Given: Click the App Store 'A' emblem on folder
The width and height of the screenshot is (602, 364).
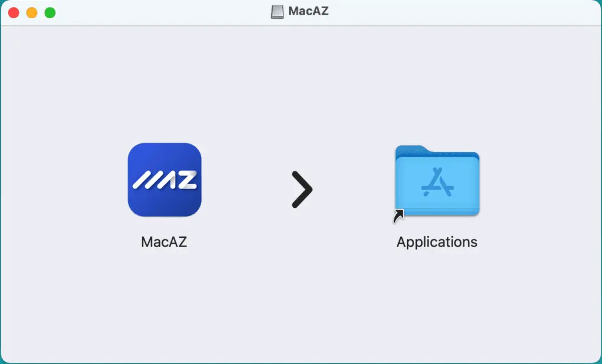Looking at the screenshot, I should pyautogui.click(x=437, y=182).
